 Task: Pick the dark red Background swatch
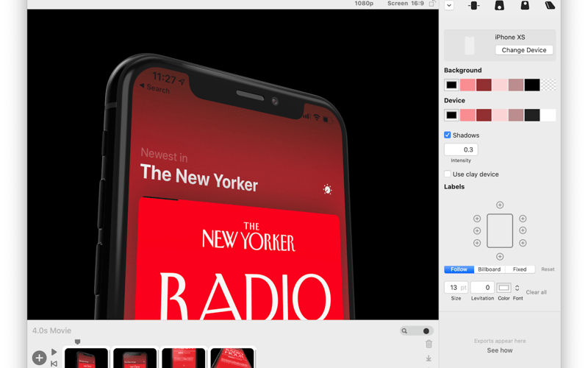click(x=484, y=85)
